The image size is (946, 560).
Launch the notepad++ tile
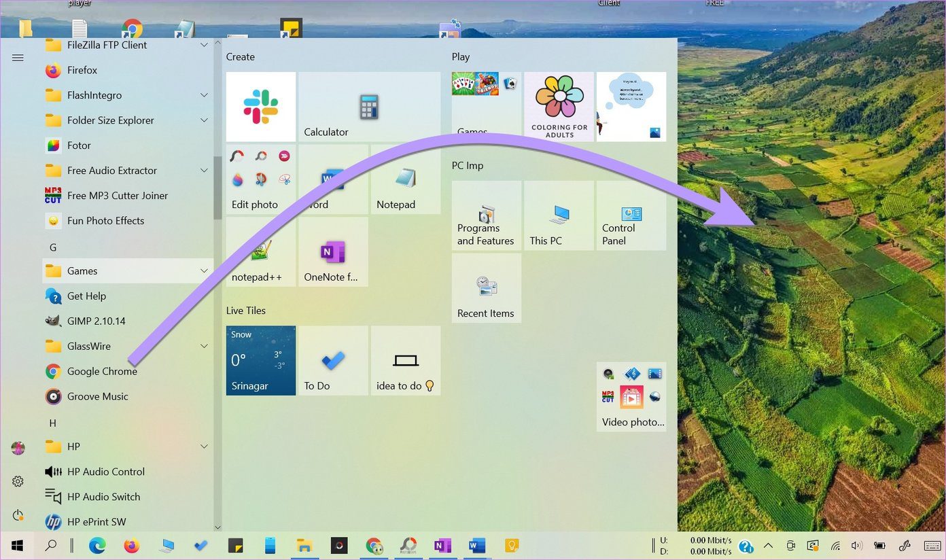tap(261, 252)
